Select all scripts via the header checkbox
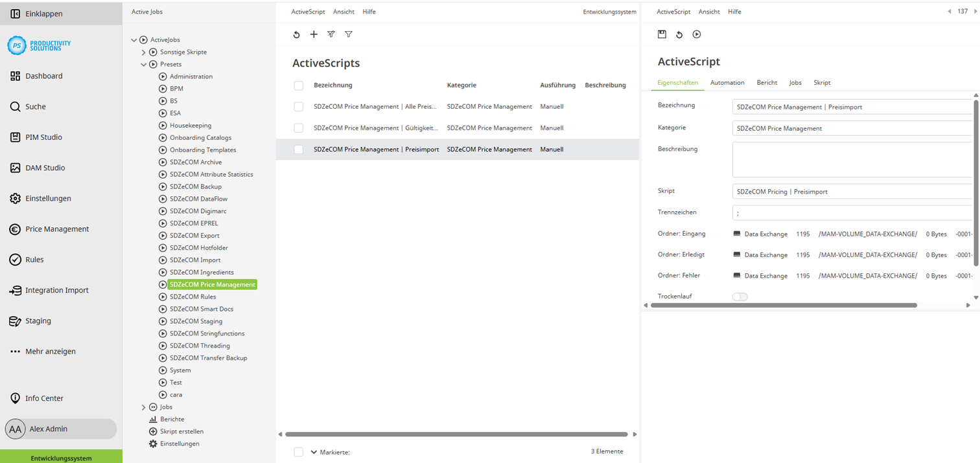980x463 pixels. 298,85
